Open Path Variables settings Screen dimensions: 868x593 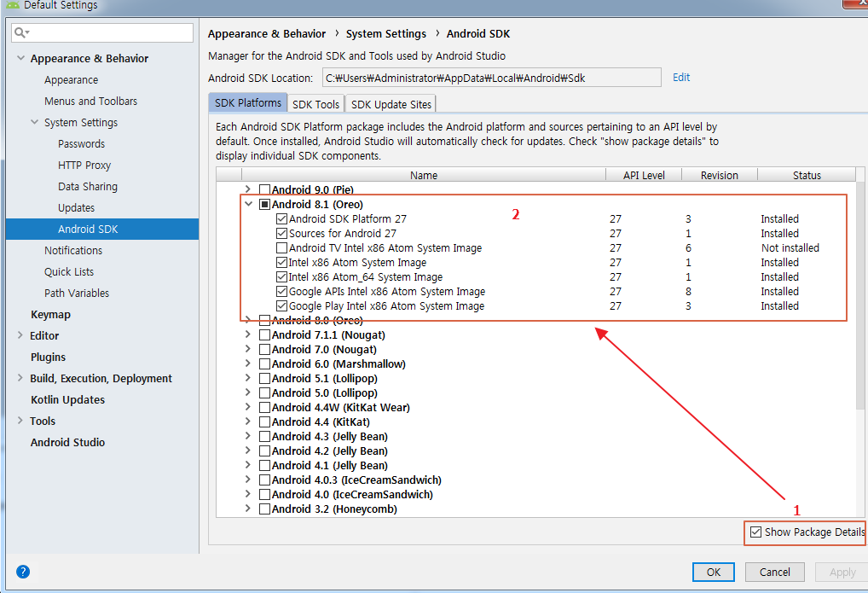[x=77, y=294]
